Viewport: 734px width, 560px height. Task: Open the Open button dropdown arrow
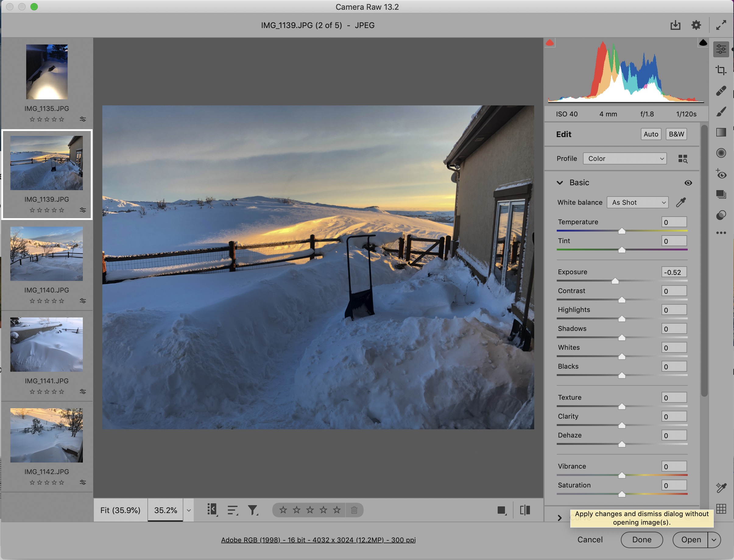point(714,540)
